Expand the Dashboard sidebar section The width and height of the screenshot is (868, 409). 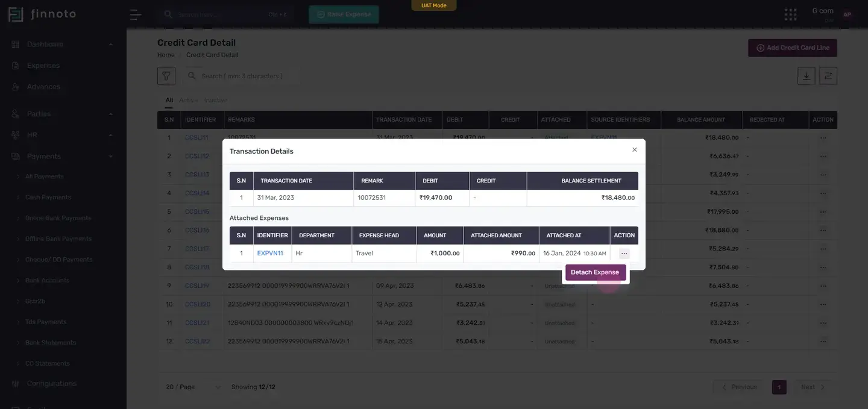point(63,45)
